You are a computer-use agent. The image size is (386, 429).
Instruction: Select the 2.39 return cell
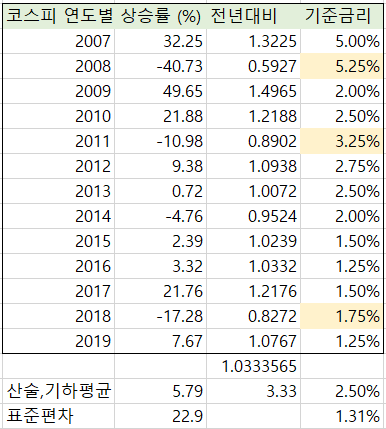pos(160,241)
